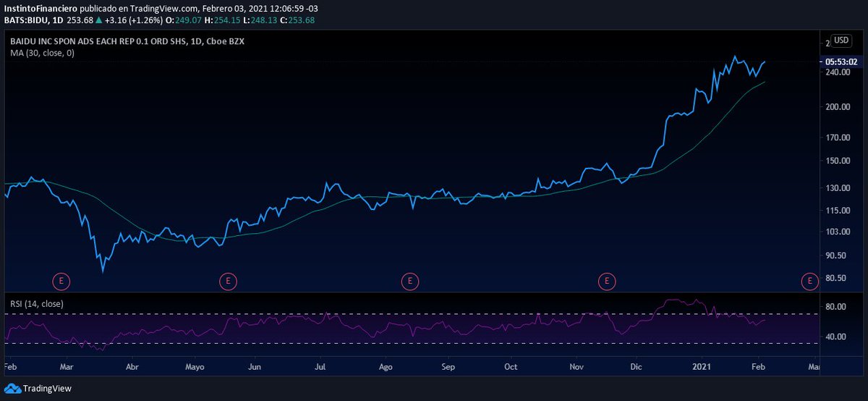Click the InstintoFinanciero author name
This screenshot has height=401, width=868.
tap(40, 9)
